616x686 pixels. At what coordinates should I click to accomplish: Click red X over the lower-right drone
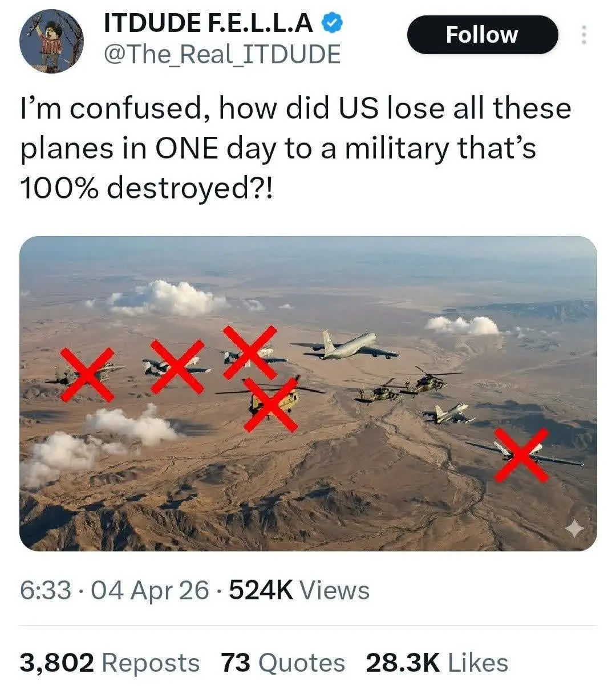(x=521, y=454)
